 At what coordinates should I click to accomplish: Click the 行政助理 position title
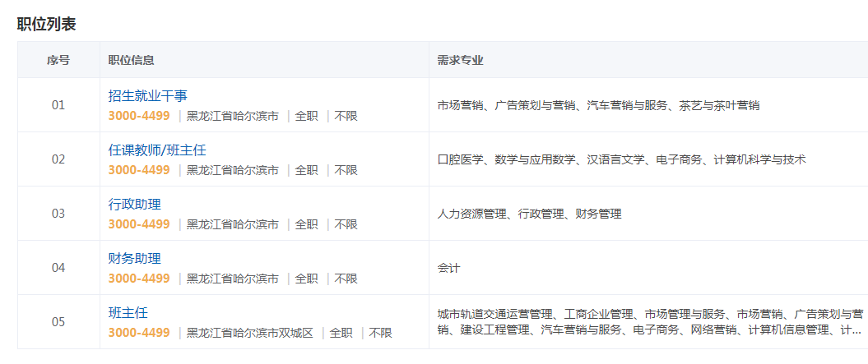pos(134,205)
